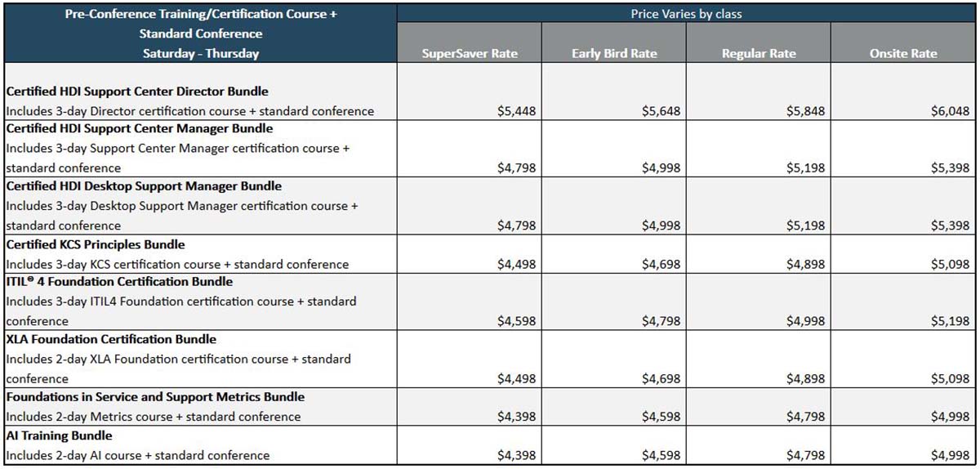This screenshot has width=980, height=469.
Task: Click the Early Bird Rate column header
Action: (x=614, y=54)
